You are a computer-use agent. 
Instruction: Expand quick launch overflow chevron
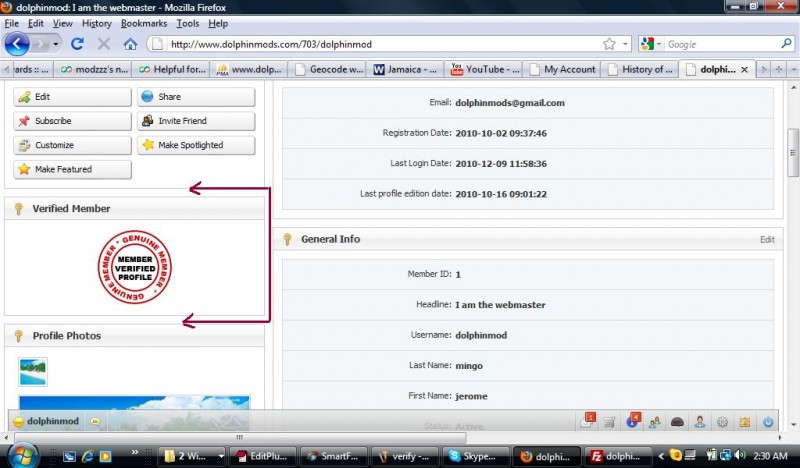[x=135, y=452]
